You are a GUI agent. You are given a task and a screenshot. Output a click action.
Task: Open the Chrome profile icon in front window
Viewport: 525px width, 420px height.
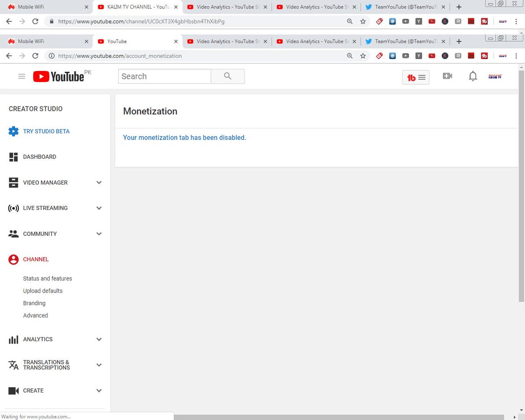[x=503, y=56]
